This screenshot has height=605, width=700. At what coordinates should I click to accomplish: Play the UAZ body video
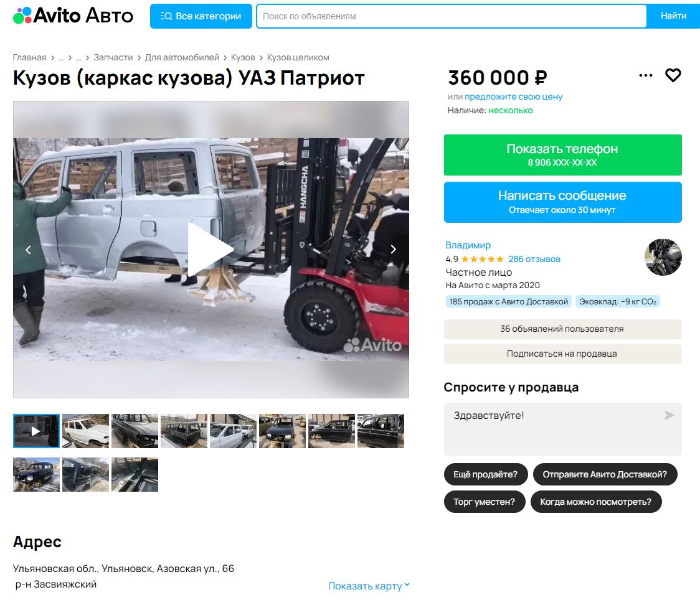point(210,250)
